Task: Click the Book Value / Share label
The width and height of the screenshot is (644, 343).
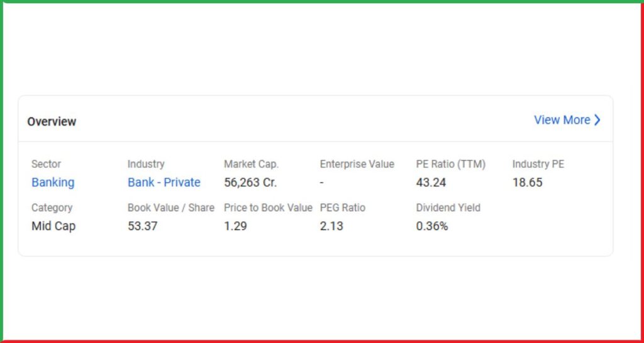Action: pyautogui.click(x=171, y=208)
